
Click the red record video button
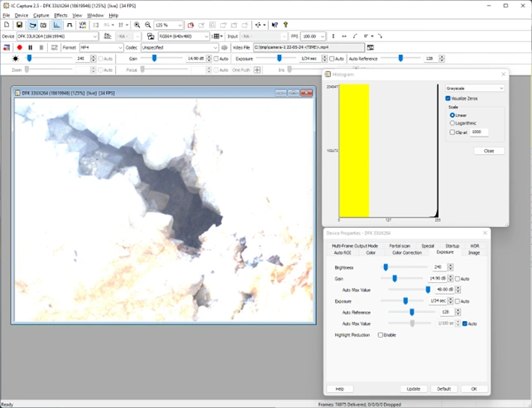tap(19, 47)
